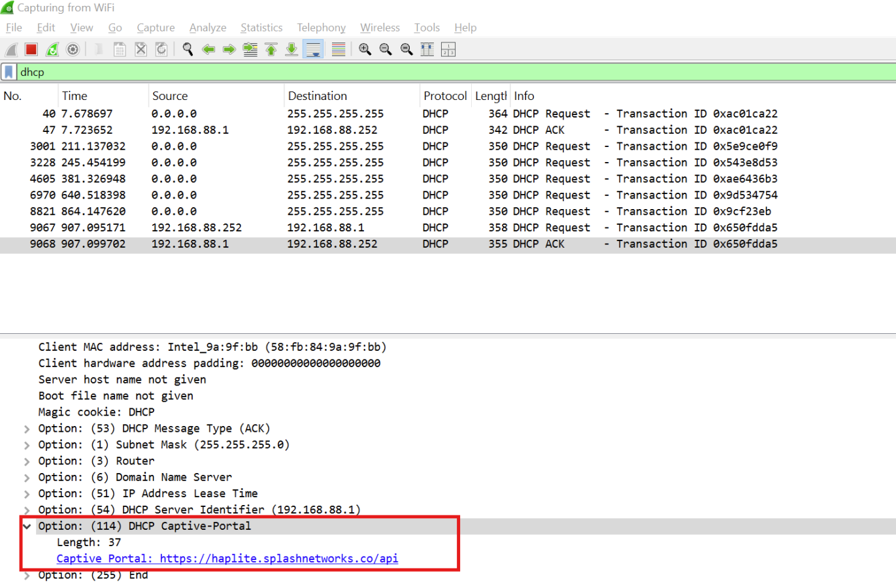The width and height of the screenshot is (896, 588).
Task: Stop the running capture with red square
Action: tap(31, 50)
